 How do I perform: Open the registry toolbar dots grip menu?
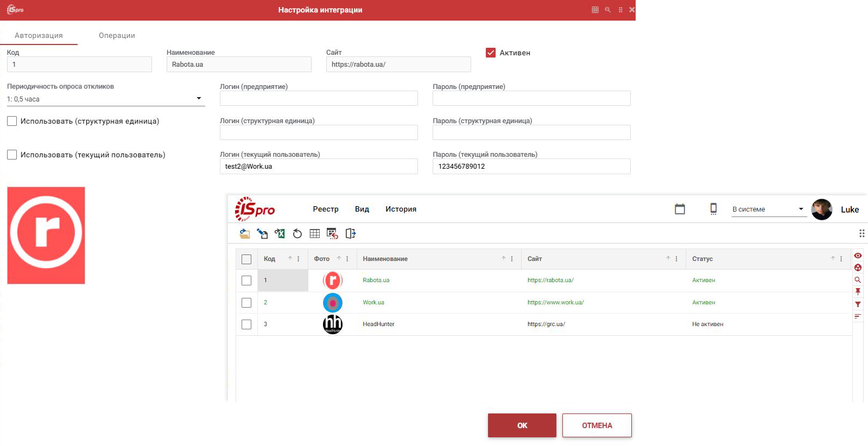861,233
